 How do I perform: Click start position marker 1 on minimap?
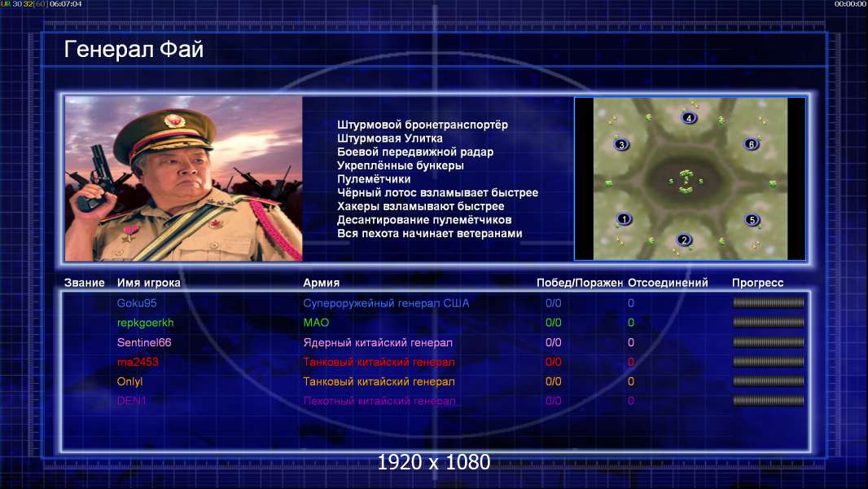click(x=624, y=218)
